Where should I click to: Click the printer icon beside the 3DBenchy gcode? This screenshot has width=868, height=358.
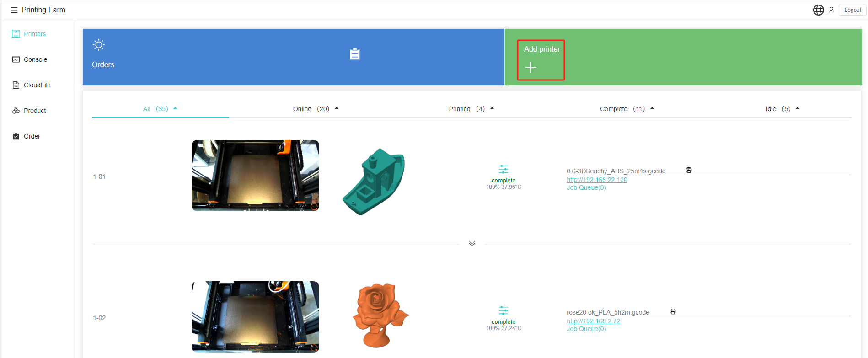[x=689, y=170]
